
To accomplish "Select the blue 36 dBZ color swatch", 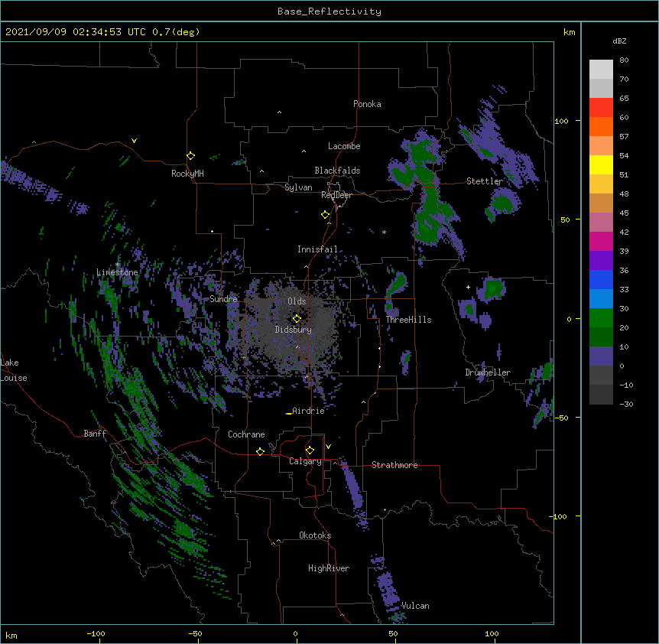I will pyautogui.click(x=601, y=279).
